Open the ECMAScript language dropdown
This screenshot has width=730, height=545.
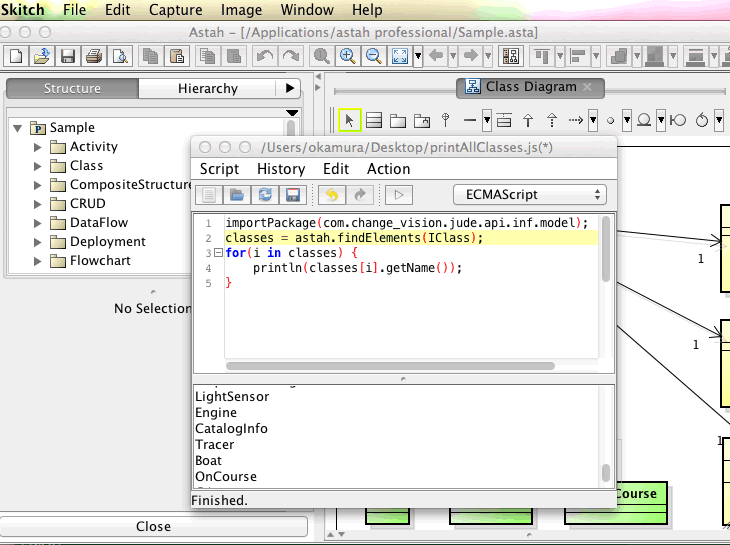click(530, 195)
